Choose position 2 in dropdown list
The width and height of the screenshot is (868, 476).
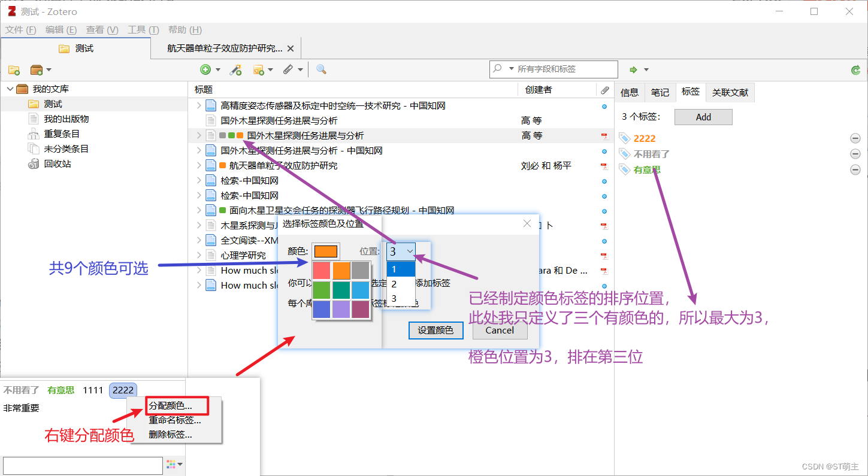[401, 284]
